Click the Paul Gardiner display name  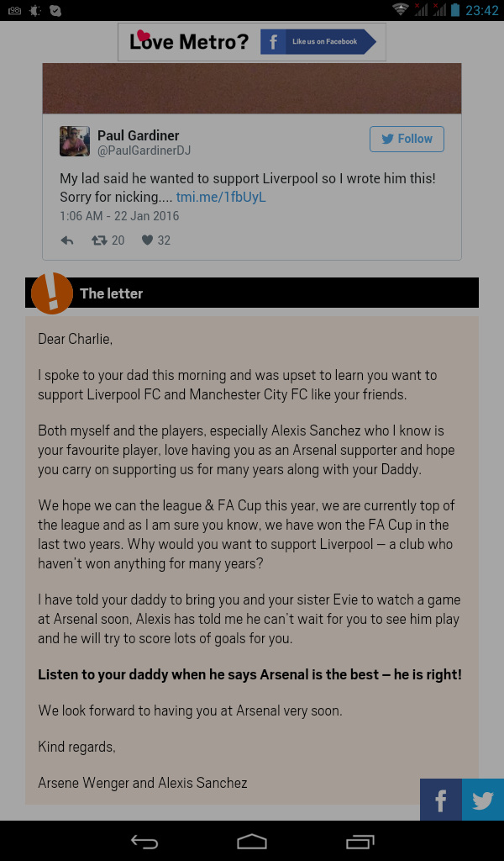tap(139, 135)
